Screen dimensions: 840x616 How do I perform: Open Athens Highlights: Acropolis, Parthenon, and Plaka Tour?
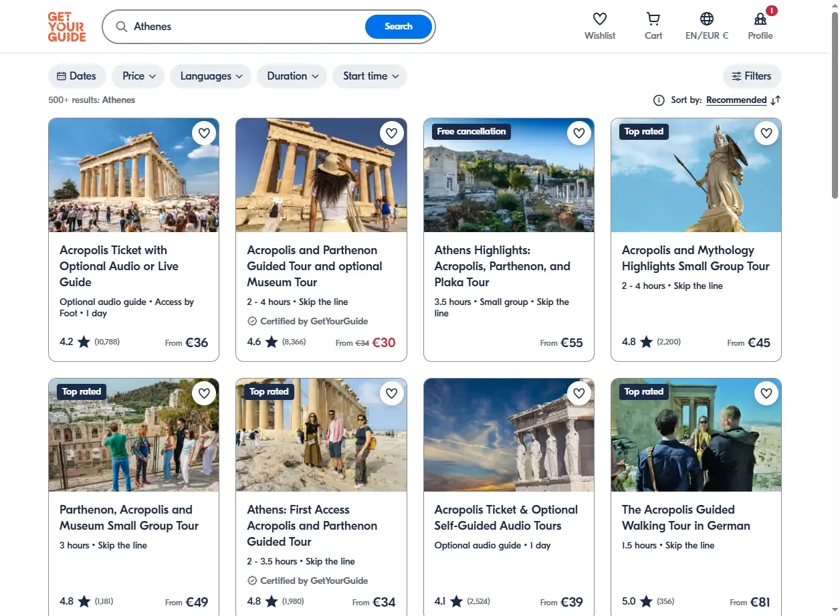(x=502, y=266)
